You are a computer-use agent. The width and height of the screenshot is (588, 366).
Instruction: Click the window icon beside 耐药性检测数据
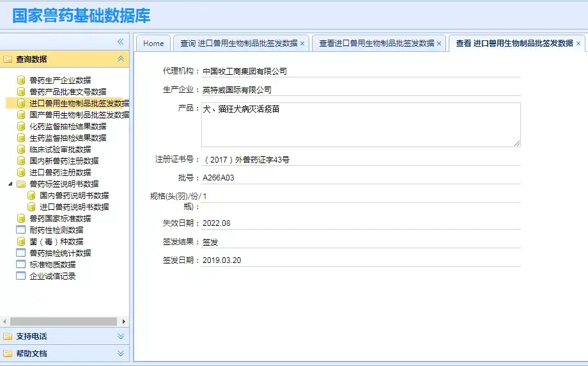[x=21, y=230]
